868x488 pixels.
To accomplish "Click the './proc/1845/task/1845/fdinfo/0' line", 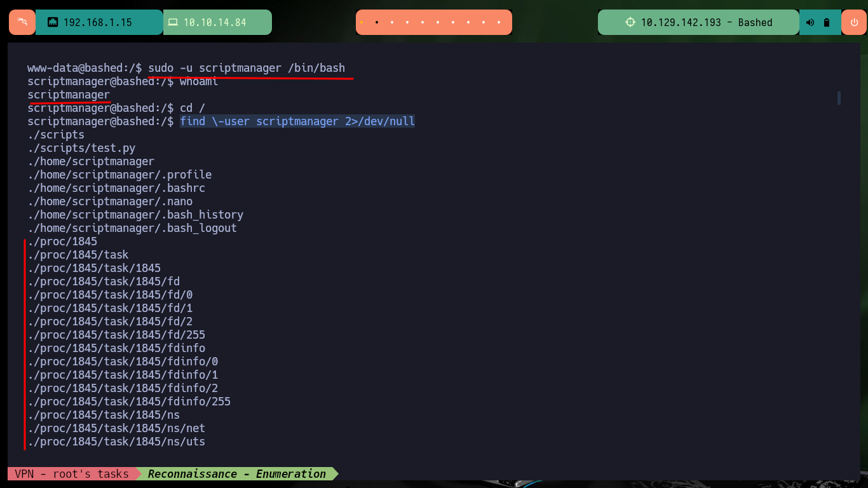I will [x=123, y=362].
